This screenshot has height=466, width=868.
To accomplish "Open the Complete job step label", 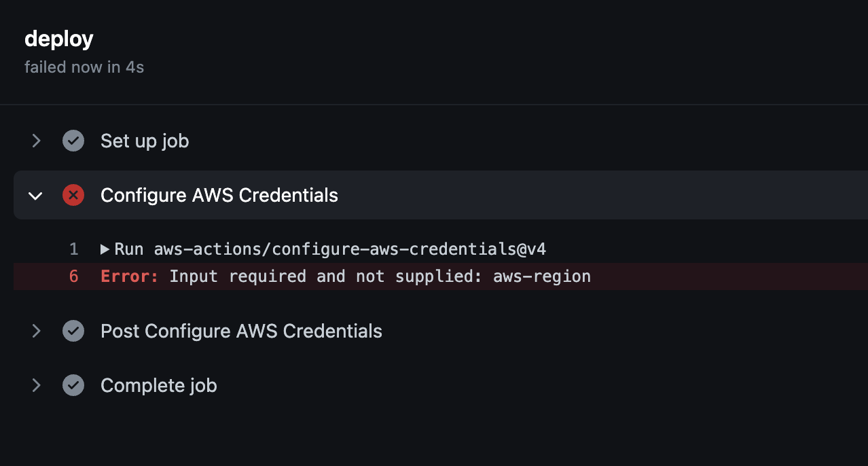I will [158, 385].
